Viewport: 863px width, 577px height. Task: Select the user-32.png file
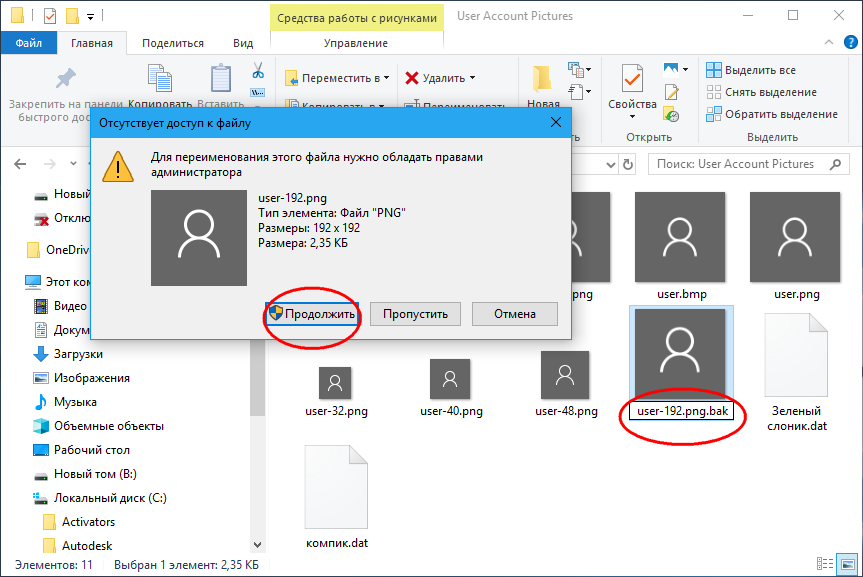(335, 391)
